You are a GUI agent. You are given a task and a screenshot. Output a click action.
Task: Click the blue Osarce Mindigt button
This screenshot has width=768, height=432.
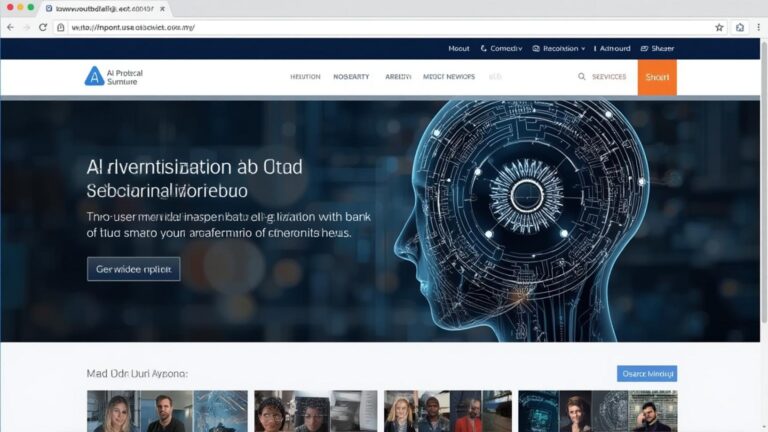point(647,374)
